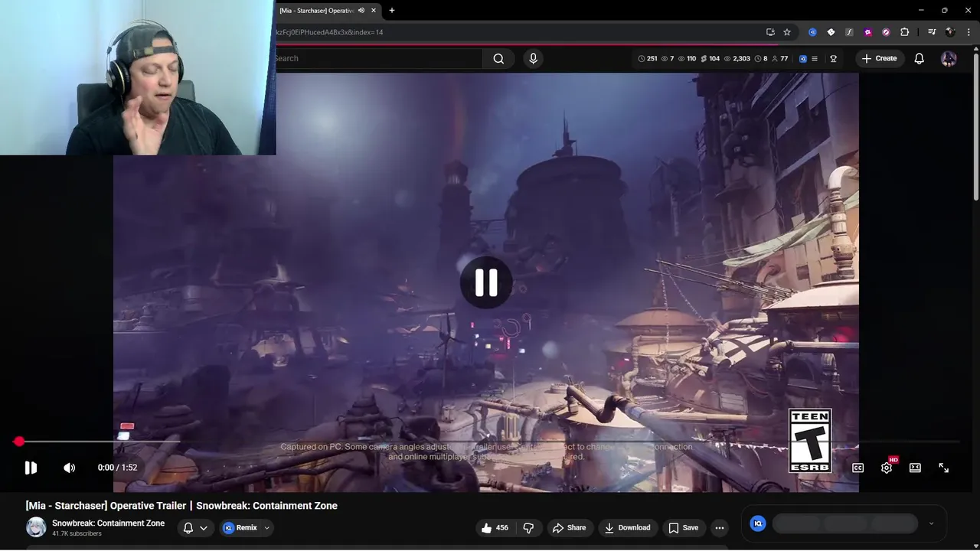This screenshot has width=980, height=551.
Task: Focus the YouTube search field
Action: 378,59
